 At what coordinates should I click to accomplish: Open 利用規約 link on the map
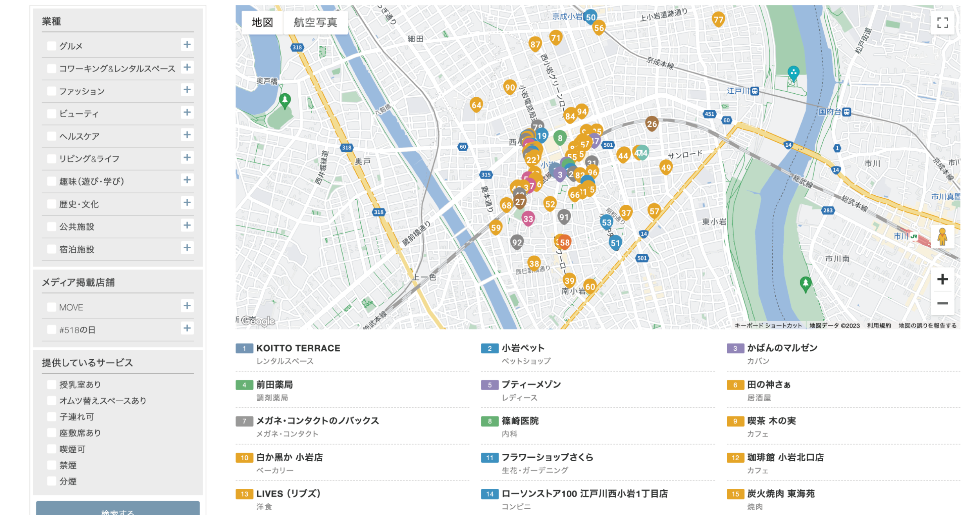coord(879,326)
